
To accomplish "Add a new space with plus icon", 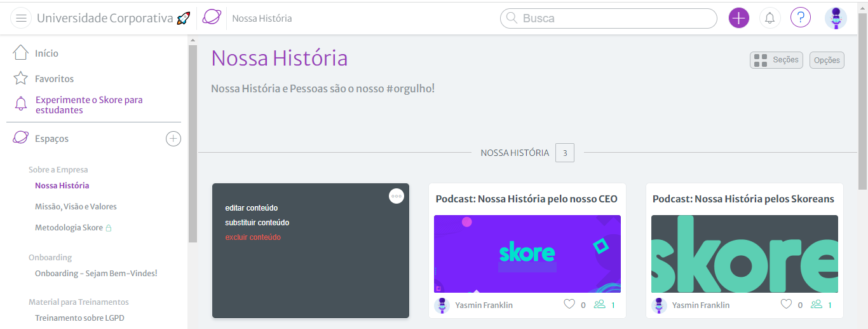I will [x=173, y=139].
